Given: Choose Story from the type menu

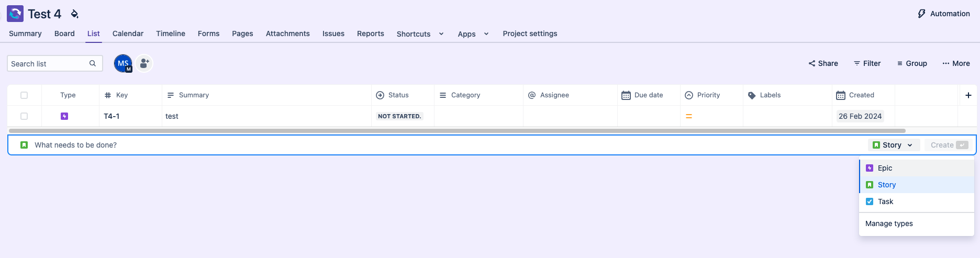Looking at the screenshot, I should (x=917, y=185).
